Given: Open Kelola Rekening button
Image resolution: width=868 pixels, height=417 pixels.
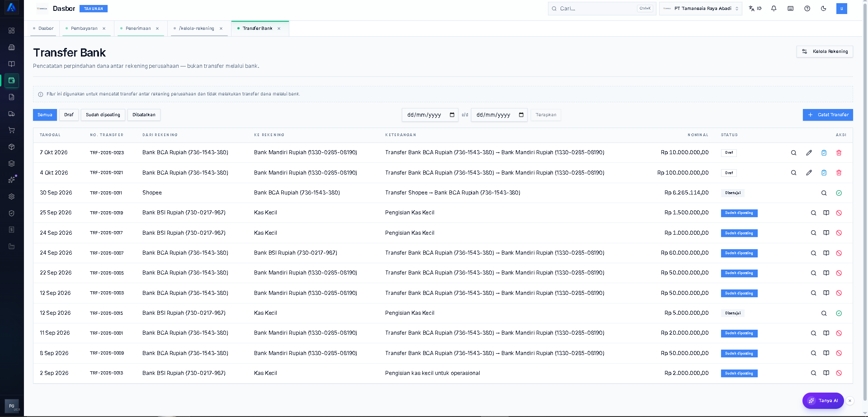Looking at the screenshot, I should [x=825, y=52].
